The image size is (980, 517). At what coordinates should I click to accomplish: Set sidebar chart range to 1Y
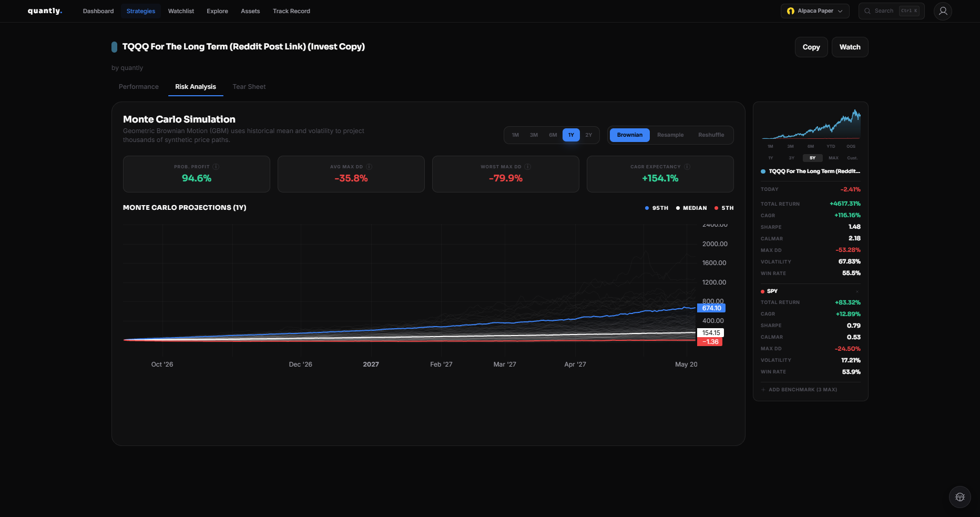[770, 158]
